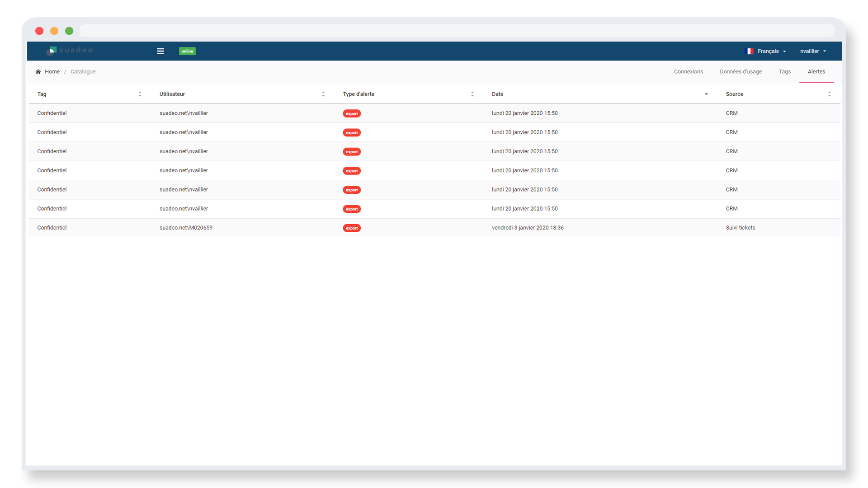Sort by the Tag column arrows
Image resolution: width=868 pixels, height=488 pixels.
pos(140,94)
